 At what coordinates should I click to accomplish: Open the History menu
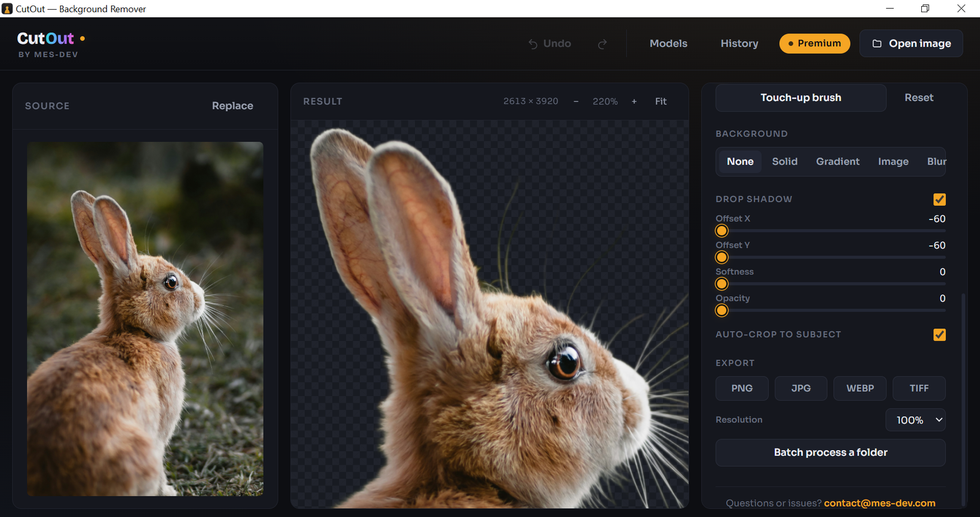tap(739, 43)
